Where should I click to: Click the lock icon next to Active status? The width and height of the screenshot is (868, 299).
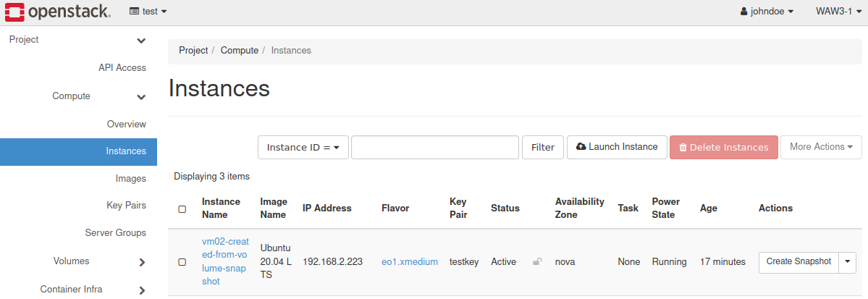coord(537,262)
